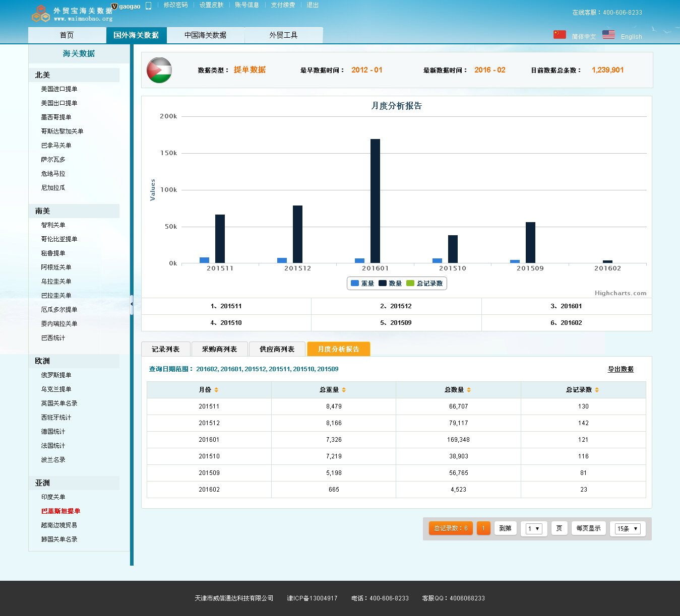Open highlighted 巴基斯坦提单 in sidebar

(60, 511)
